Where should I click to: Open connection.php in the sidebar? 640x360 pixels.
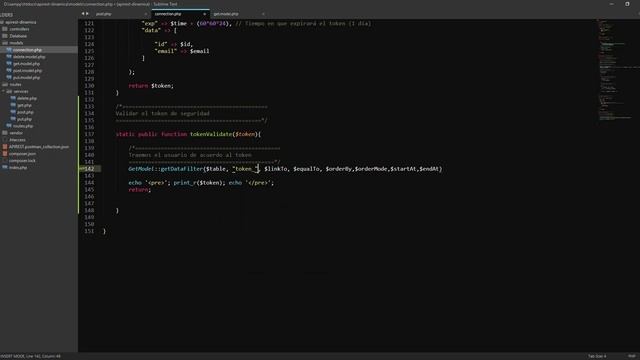[27, 50]
